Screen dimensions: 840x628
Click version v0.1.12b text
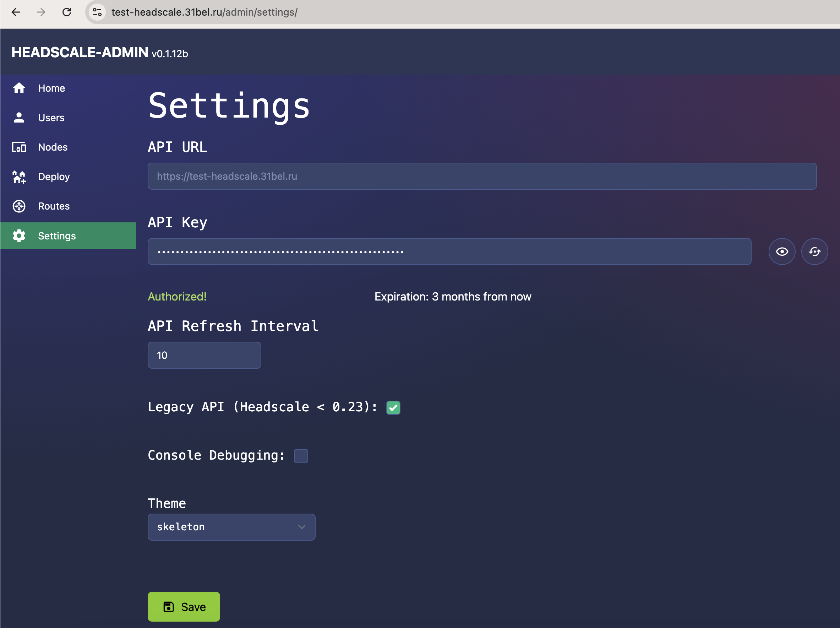pyautogui.click(x=170, y=54)
